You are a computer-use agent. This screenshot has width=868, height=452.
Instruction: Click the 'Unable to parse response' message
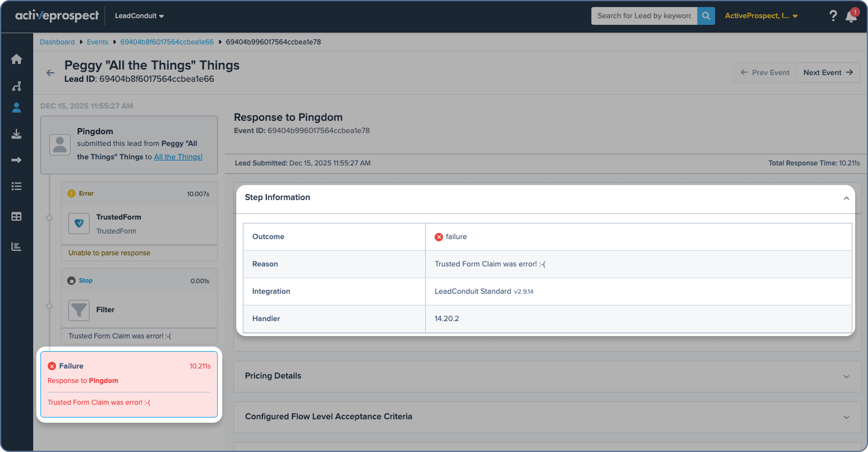coord(109,253)
